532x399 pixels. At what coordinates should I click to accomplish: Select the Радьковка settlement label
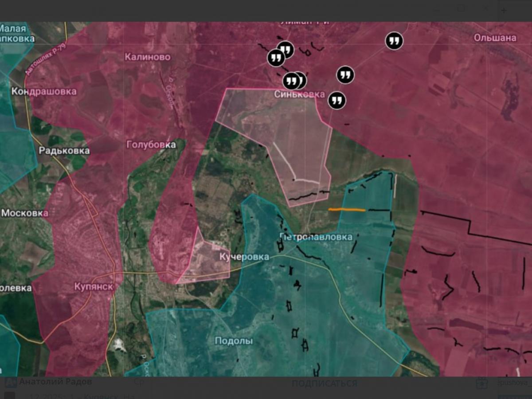pos(64,151)
